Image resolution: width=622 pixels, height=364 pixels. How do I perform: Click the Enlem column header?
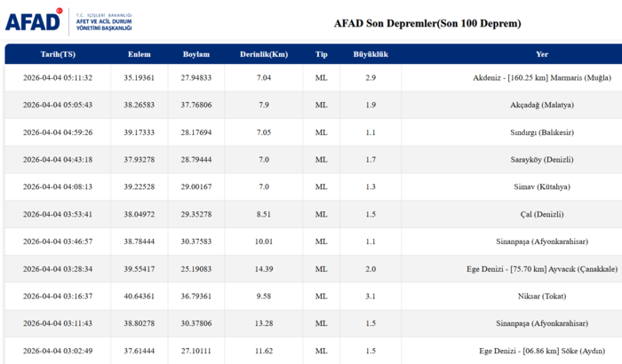[140, 54]
